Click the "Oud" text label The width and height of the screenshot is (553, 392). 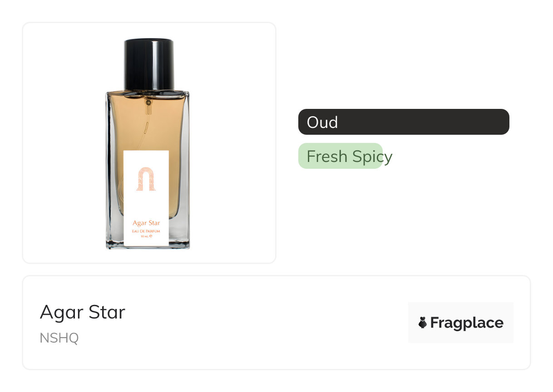322,122
